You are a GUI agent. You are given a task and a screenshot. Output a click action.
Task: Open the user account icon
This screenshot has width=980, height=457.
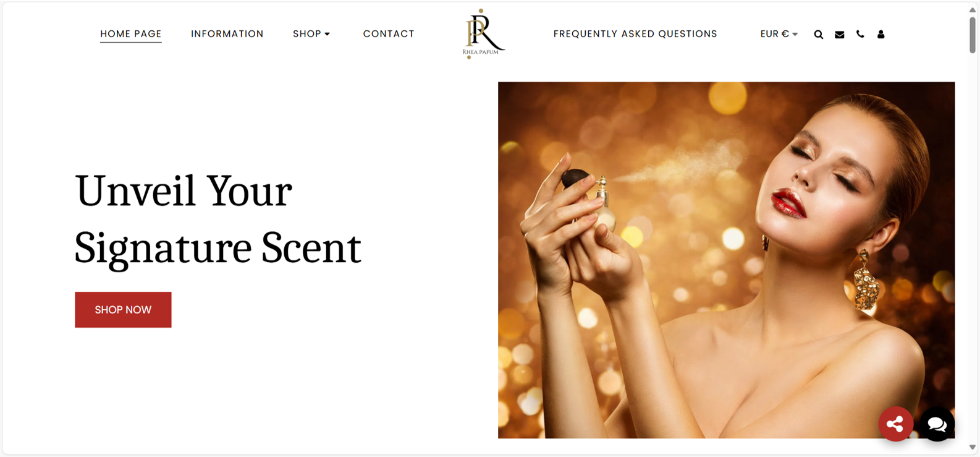point(881,34)
